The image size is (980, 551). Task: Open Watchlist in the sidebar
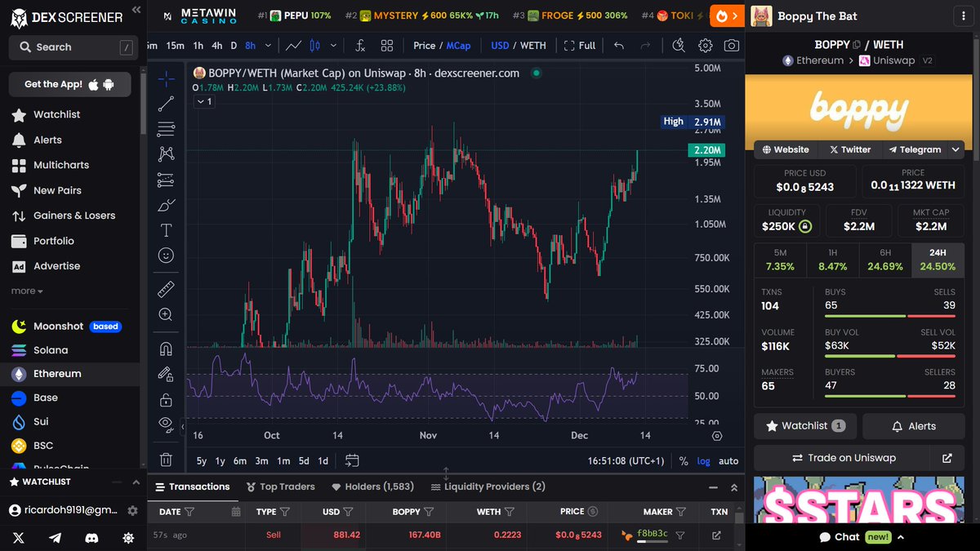click(x=56, y=114)
